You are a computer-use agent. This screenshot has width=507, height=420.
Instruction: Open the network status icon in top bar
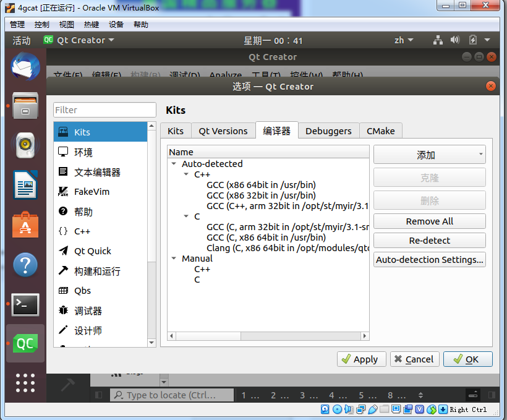pos(438,40)
